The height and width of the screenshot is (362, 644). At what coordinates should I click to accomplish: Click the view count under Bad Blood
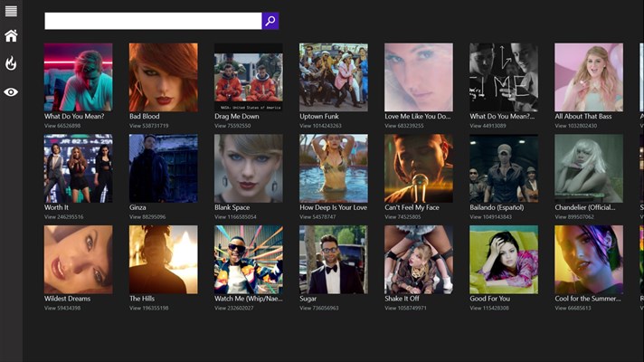148,126
